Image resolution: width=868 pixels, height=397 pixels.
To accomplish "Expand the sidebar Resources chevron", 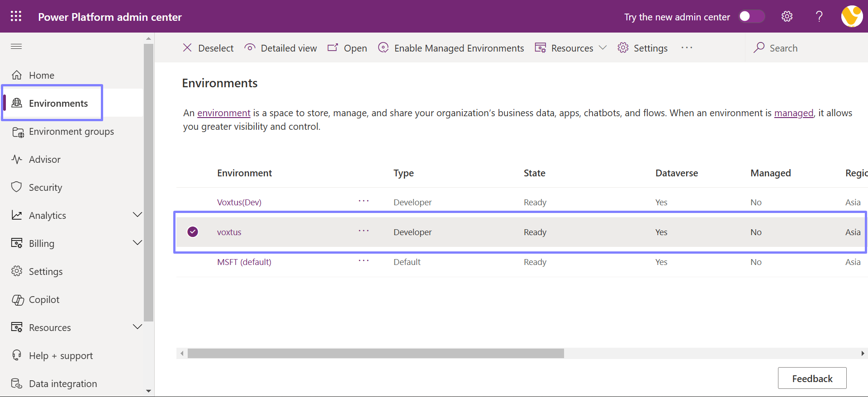I will tap(138, 327).
